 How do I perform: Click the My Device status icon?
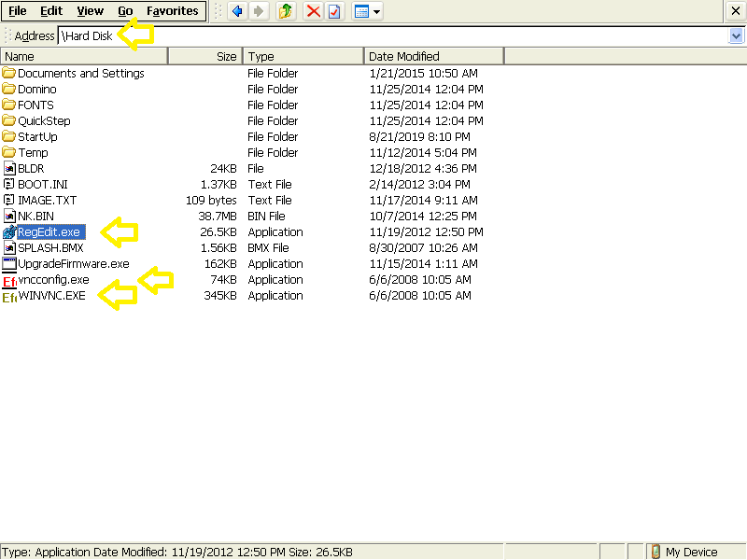coord(655,552)
